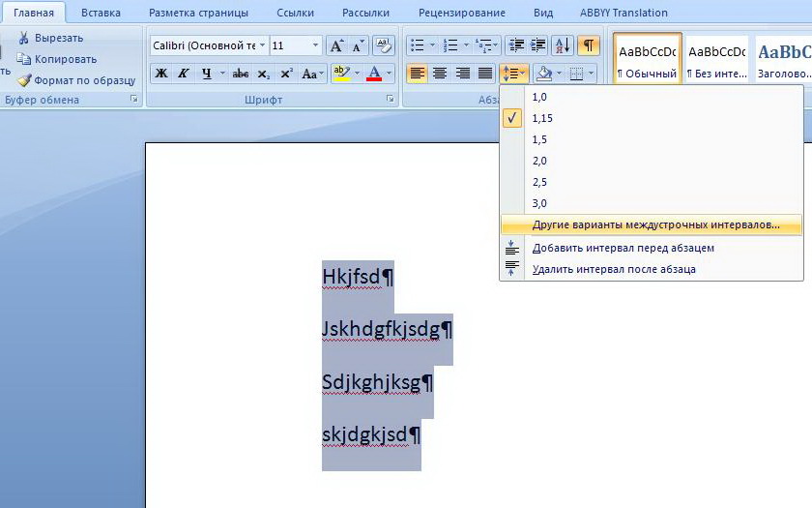Click the clear formatting eraser icon

(384, 45)
